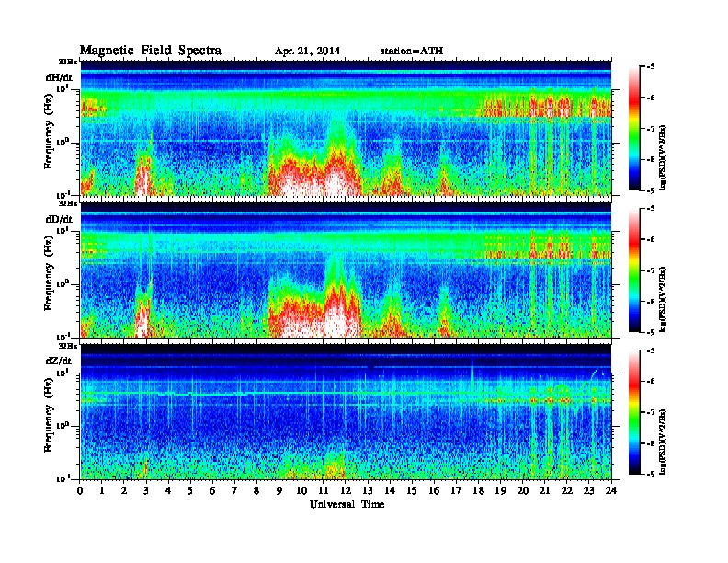Screen dimensions: 728x563
Task: Click the "dH/dt" panel label
Action: (x=59, y=78)
